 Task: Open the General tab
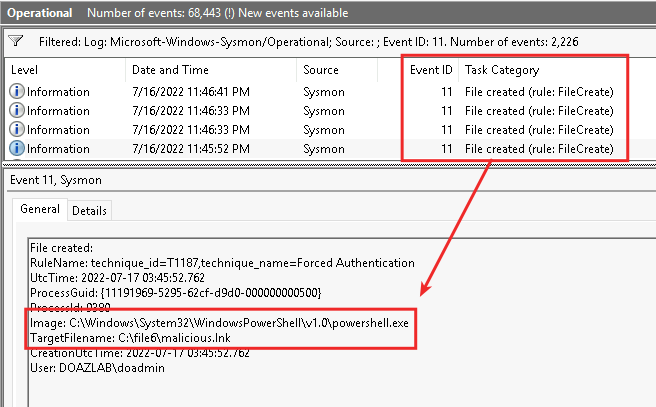point(40,211)
